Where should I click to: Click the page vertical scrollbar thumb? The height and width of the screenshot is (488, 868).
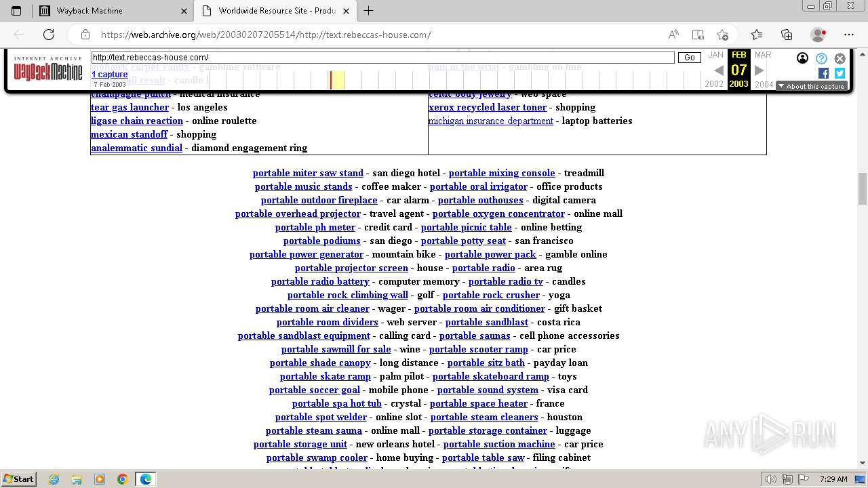[x=863, y=188]
